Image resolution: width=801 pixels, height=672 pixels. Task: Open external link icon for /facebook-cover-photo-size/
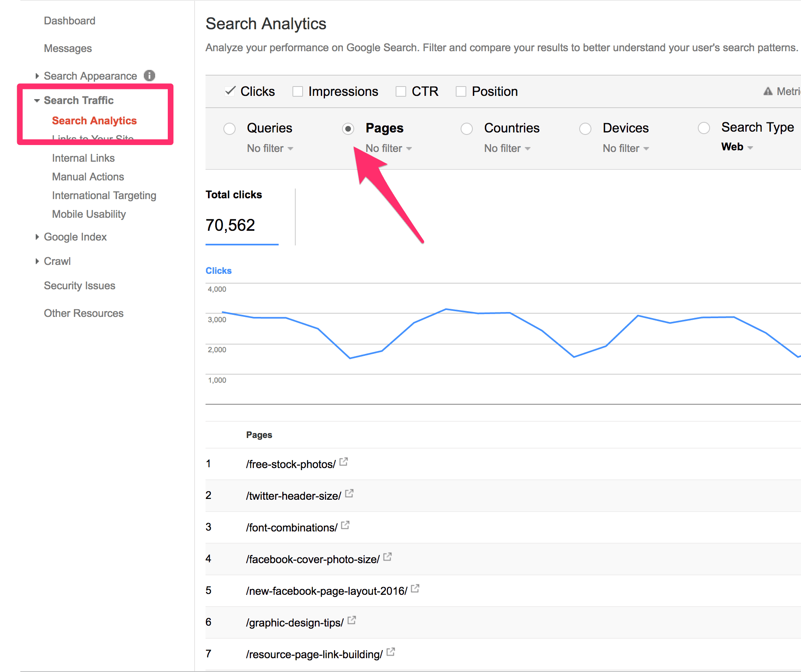(388, 557)
